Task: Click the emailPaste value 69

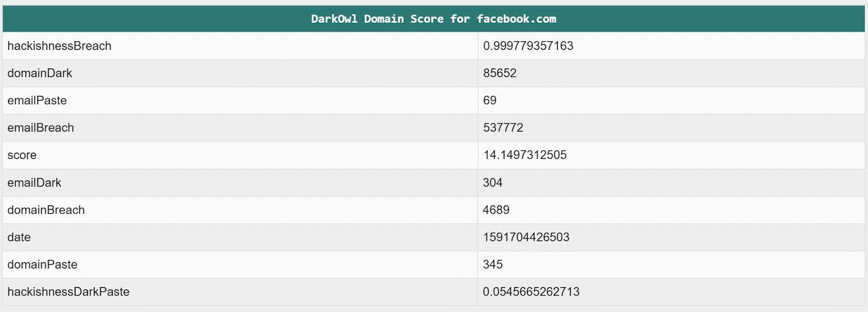Action: pos(489,100)
